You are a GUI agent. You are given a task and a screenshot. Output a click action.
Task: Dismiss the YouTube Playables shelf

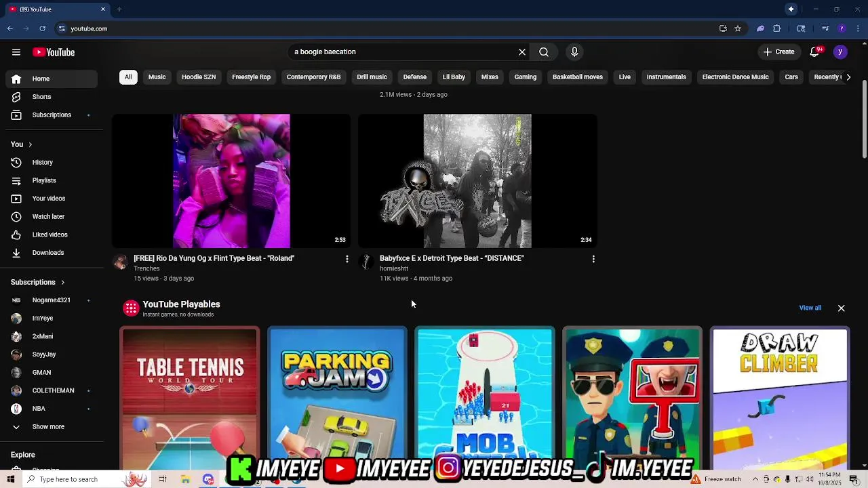841,308
